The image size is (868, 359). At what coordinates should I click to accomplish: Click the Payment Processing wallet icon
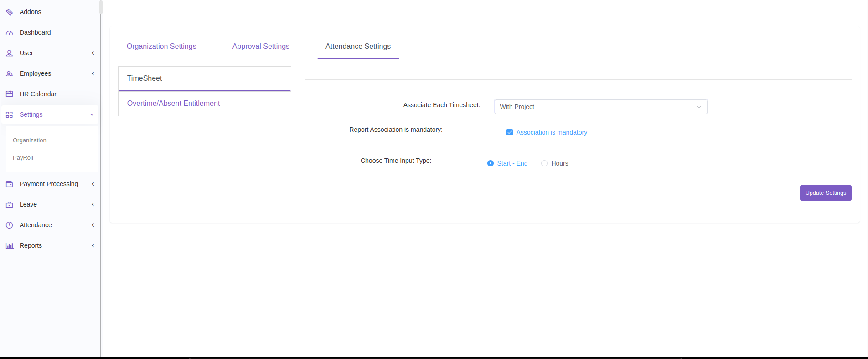9,184
